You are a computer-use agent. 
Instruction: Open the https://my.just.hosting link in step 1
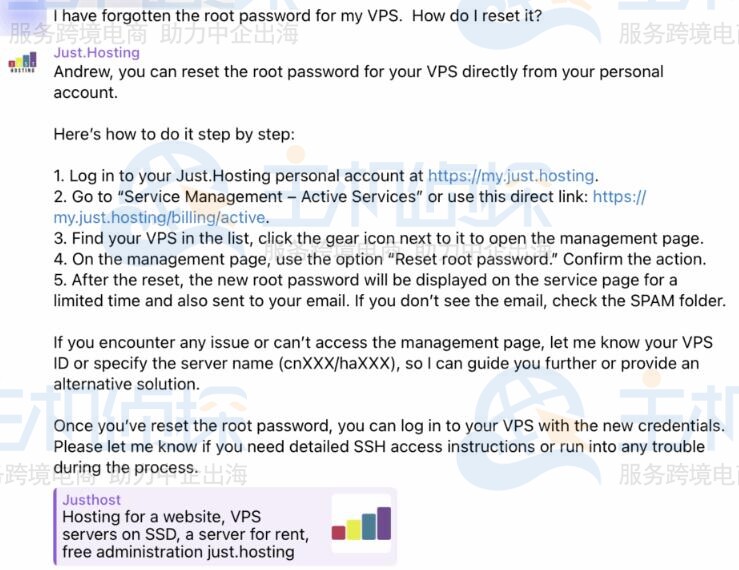coord(511,176)
